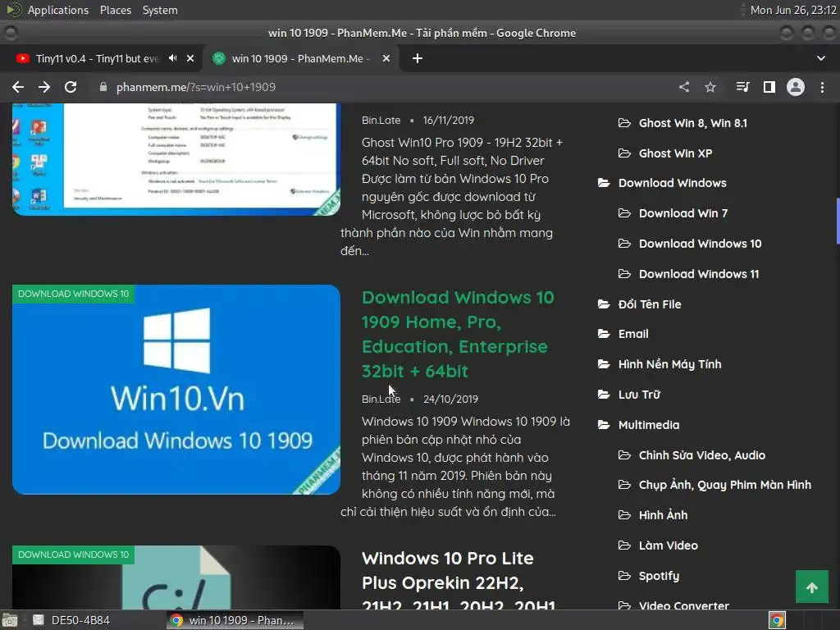840x630 pixels.
Task: Close the win 10 1909 PhanMem.Me tab
Action: (x=386, y=58)
